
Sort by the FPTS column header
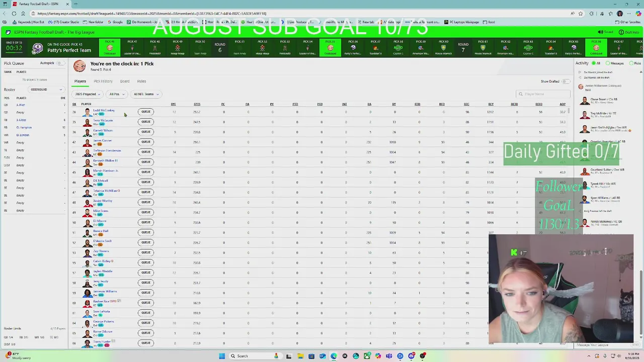pos(197,104)
